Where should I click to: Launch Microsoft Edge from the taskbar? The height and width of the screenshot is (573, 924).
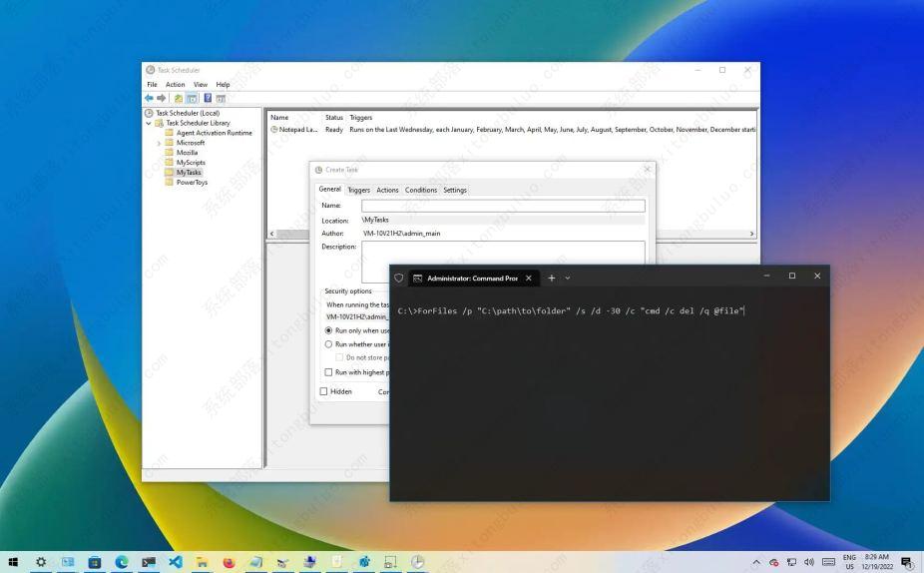click(122, 562)
